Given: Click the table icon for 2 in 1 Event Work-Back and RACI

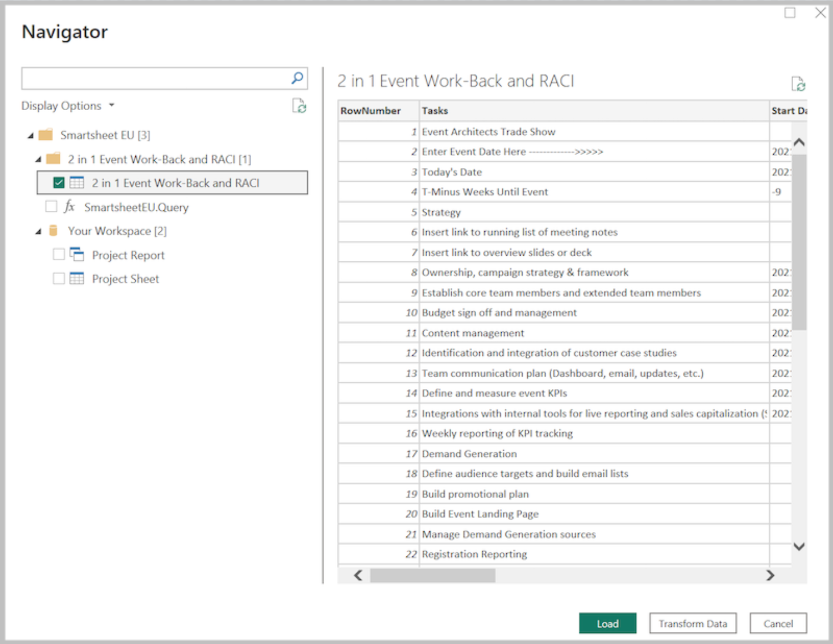Looking at the screenshot, I should [x=77, y=183].
